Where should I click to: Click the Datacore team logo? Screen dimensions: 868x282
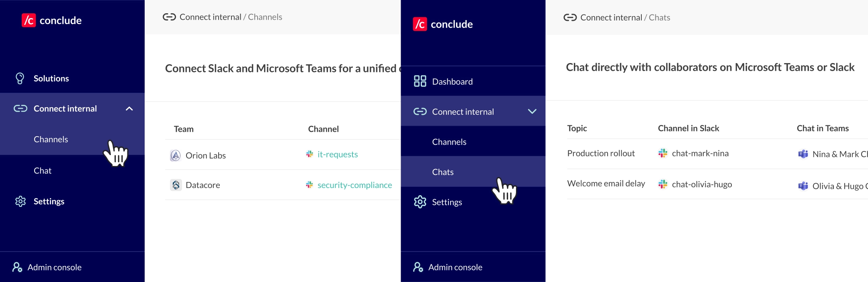[x=176, y=185]
